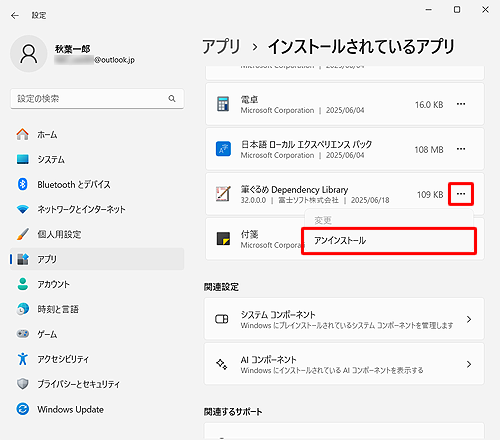This screenshot has height=440, width=500.
Task: Select アプリ in the sidebar
Action: tap(97, 259)
